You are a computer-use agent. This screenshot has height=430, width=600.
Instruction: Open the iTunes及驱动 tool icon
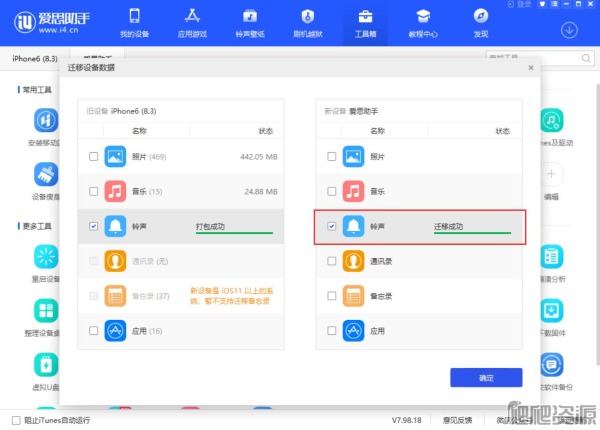pos(552,120)
